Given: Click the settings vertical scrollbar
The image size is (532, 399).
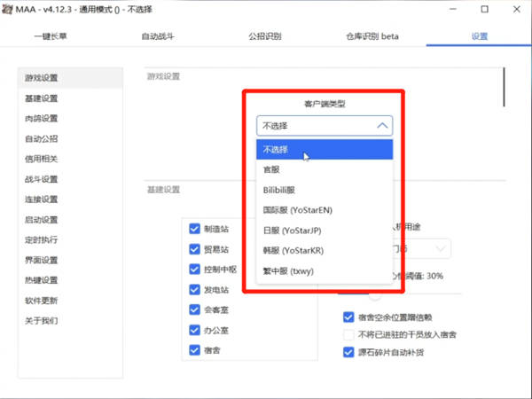Looking at the screenshot, I should tap(504, 89).
